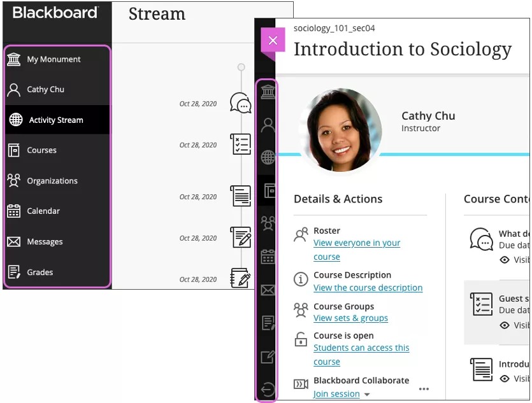Click Students can access this course

[x=361, y=348]
